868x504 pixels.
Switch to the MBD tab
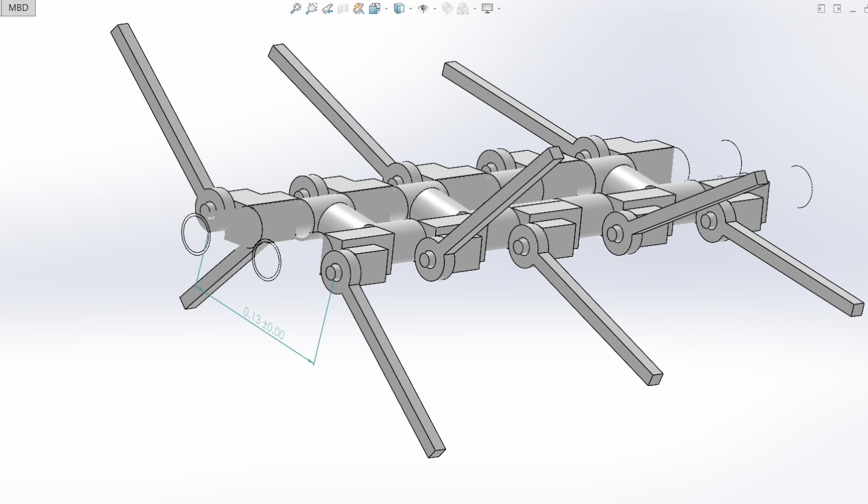[x=18, y=8]
